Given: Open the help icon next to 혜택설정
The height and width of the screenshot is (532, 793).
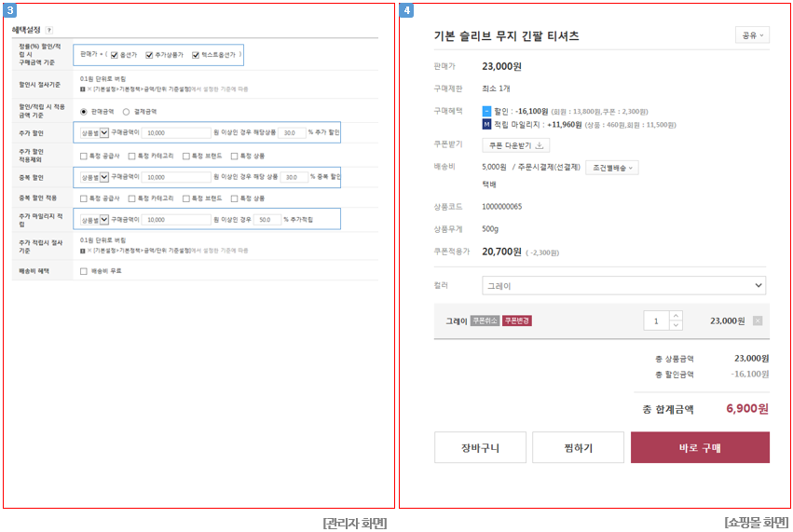Looking at the screenshot, I should [49, 31].
